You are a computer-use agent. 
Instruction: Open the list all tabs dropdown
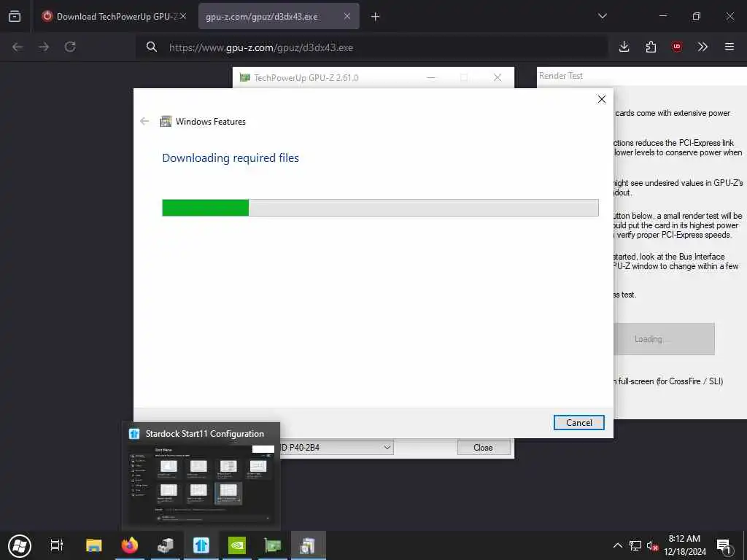[x=602, y=16]
